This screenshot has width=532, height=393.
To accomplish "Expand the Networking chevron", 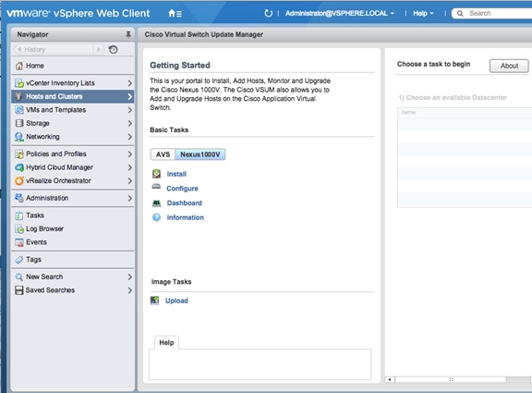I will (129, 137).
